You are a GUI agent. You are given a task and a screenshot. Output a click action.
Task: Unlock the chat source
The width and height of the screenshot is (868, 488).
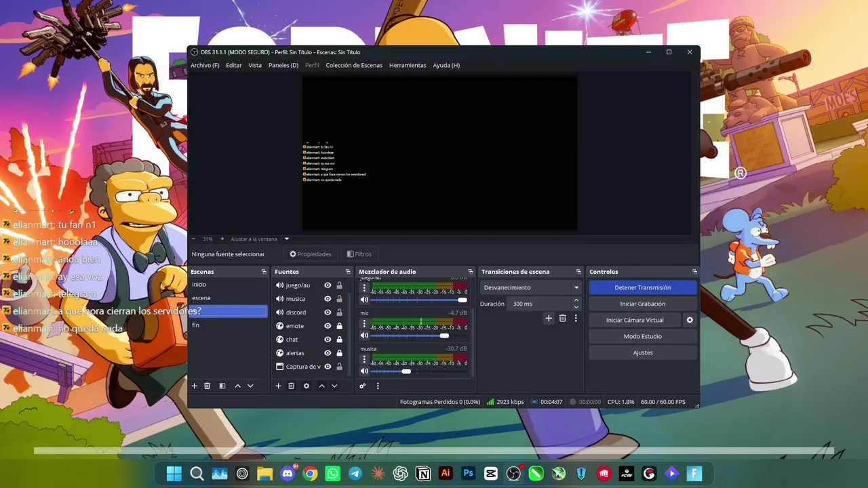tap(339, 340)
